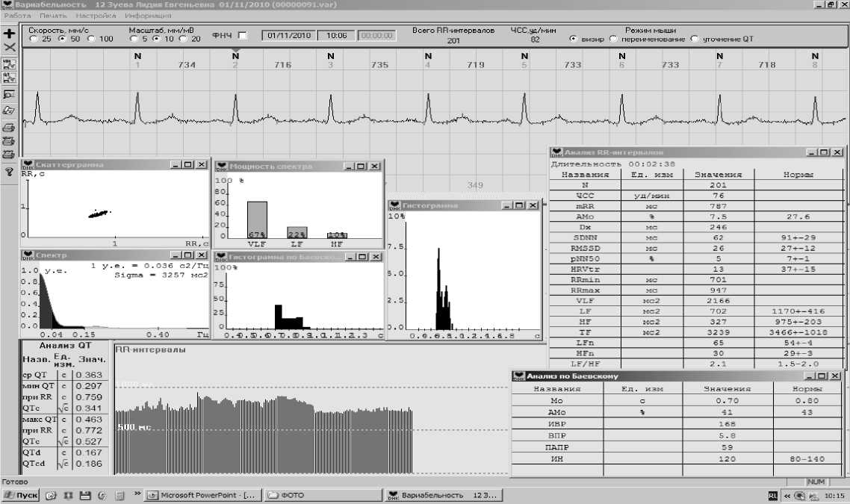
Task: Expand the quick launch chevron on the taskbar
Action: click(x=137, y=495)
